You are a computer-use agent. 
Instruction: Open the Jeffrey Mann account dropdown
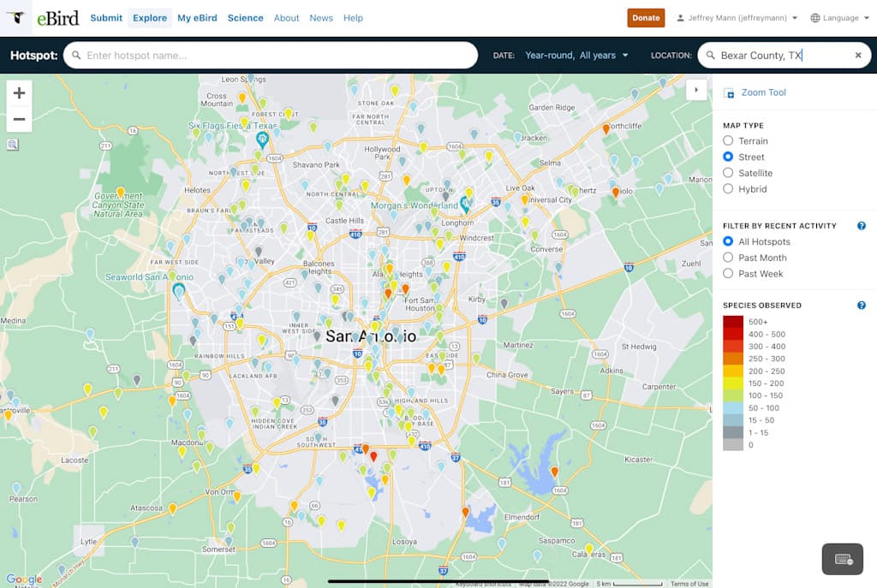point(737,18)
